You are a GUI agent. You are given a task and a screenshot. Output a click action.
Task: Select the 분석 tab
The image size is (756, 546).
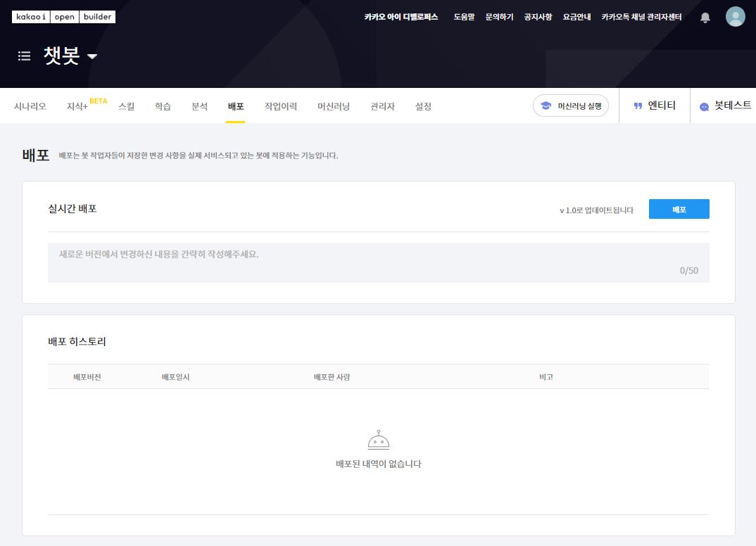pyautogui.click(x=200, y=106)
